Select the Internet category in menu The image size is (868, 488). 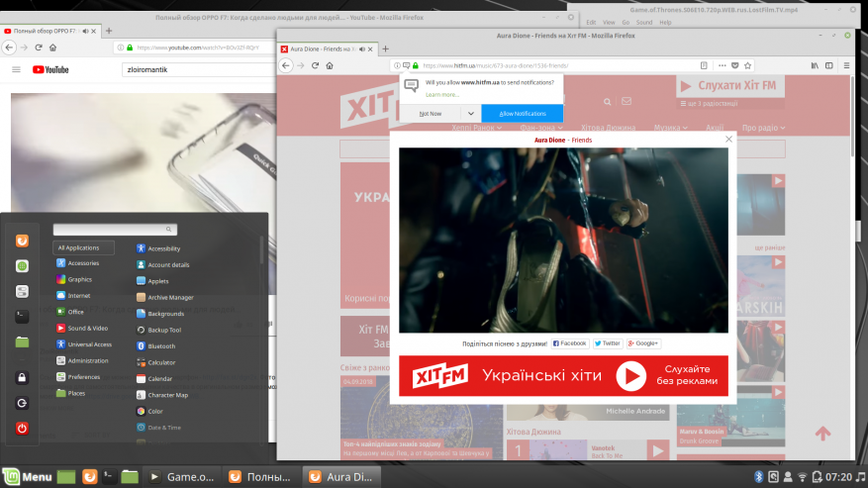coord(73,296)
